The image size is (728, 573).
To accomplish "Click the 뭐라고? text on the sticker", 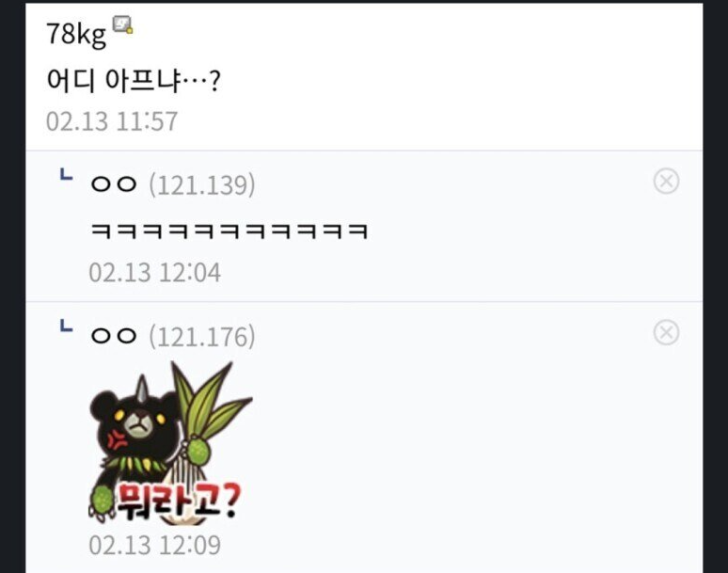I will 178,501.
